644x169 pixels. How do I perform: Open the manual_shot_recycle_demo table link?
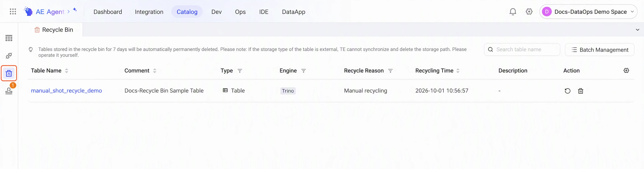pos(66,91)
